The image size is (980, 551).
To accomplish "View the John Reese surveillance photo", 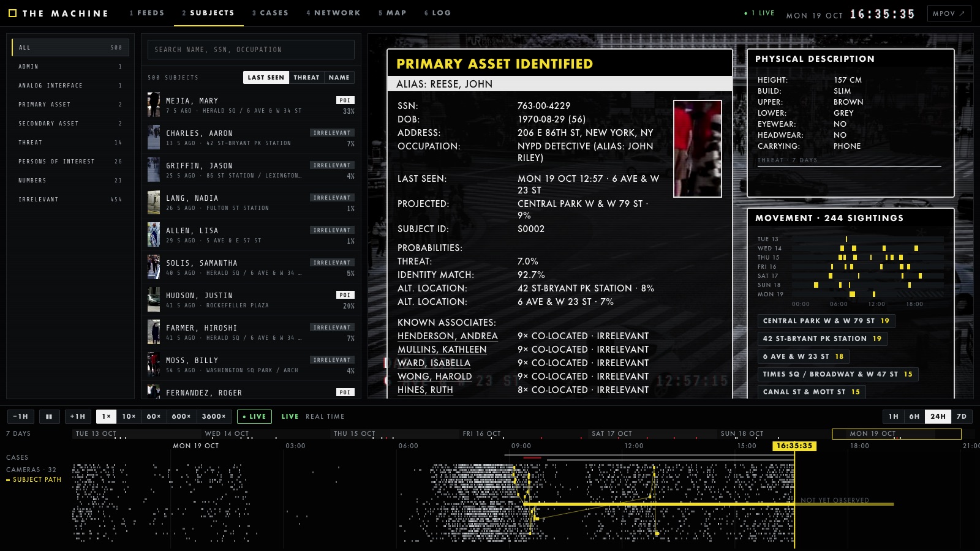I will (x=698, y=149).
